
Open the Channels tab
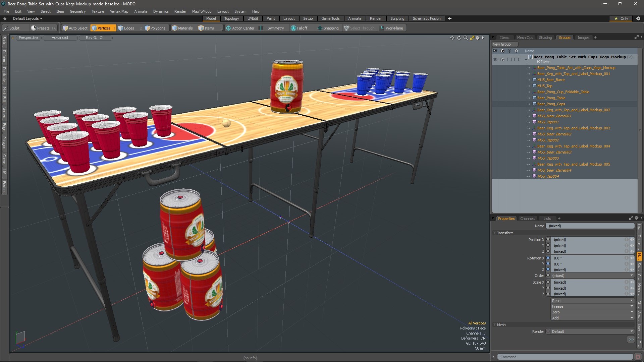point(527,219)
